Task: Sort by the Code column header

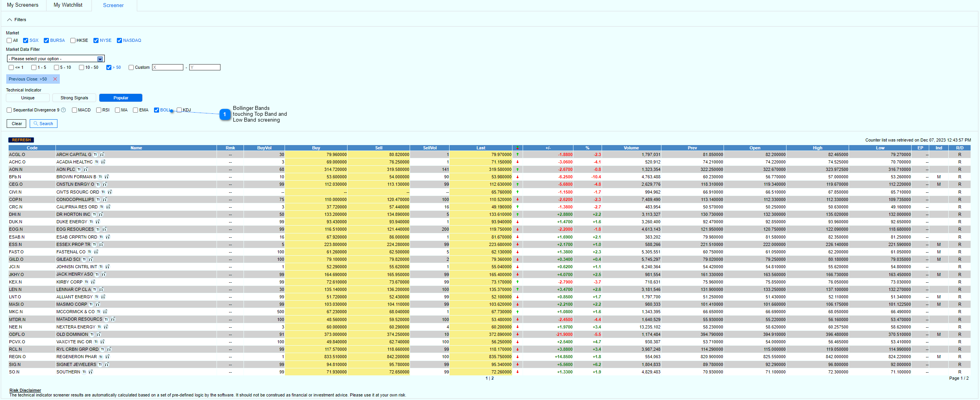Action: (32, 148)
